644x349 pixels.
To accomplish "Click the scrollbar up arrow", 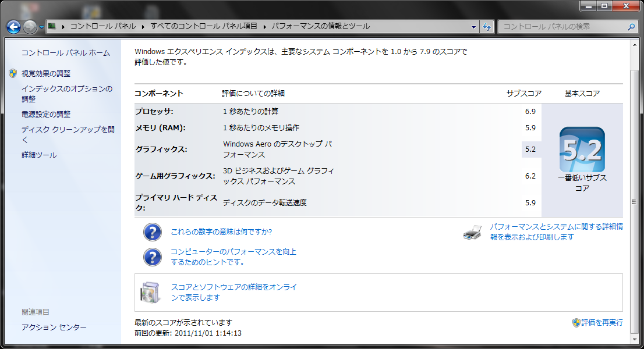I will pos(635,45).
